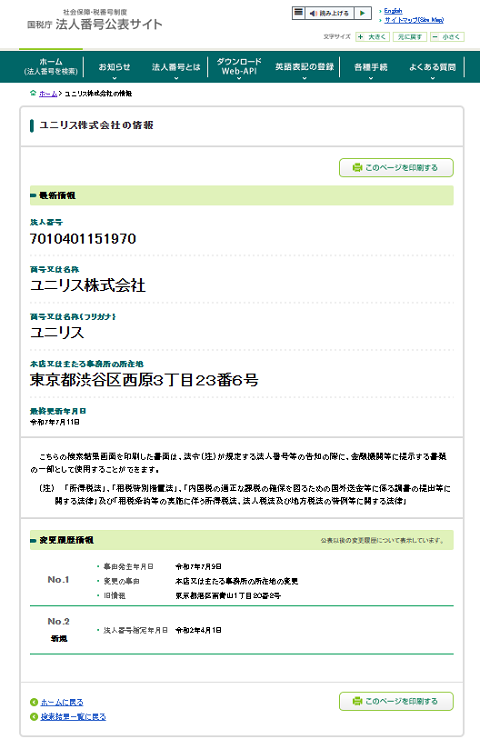Viewport: 480px width, 749px height.
Task: Click the arrow icon beside 検索結果一覧に戻る
Action: [33, 717]
